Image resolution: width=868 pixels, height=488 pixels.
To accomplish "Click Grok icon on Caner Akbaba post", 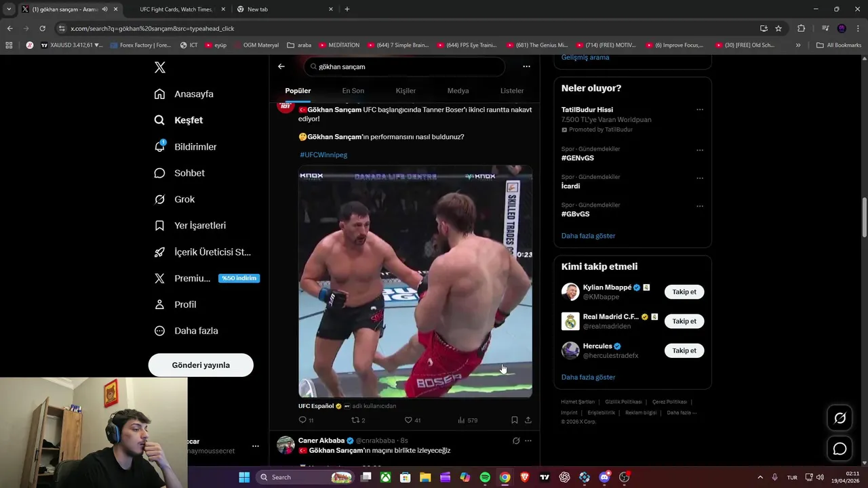I will click(x=516, y=441).
